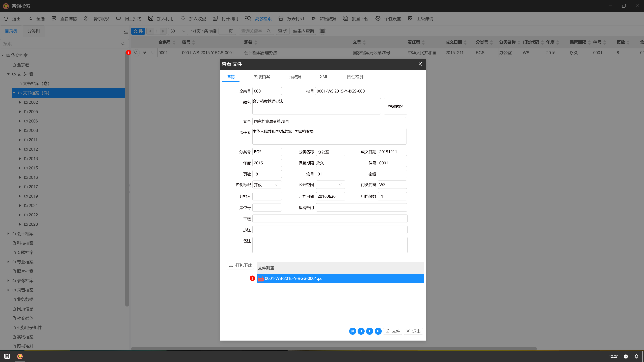Open the 四性检测 tab
644x362 pixels.
355,77
